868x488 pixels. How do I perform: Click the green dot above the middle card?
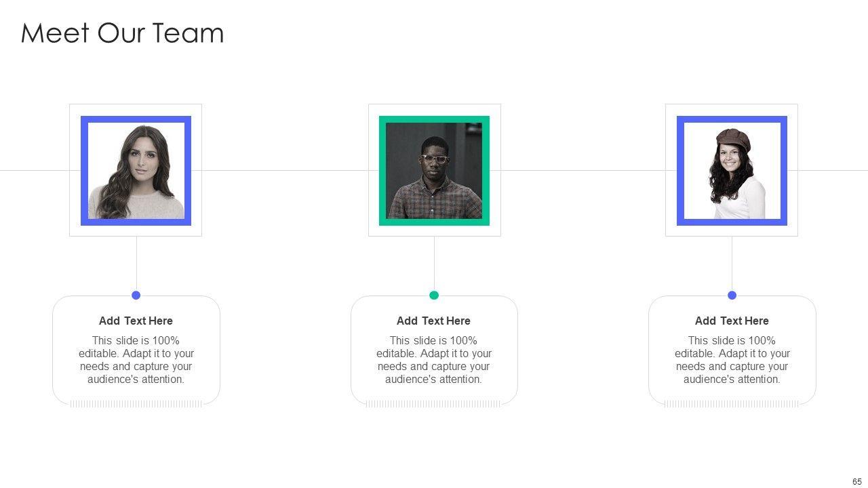pyautogui.click(x=434, y=295)
